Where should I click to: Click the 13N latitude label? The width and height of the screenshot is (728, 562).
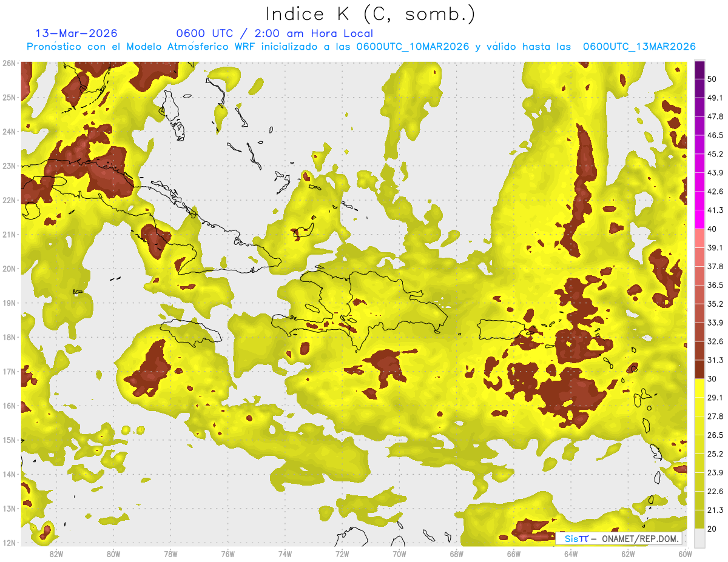(8, 509)
